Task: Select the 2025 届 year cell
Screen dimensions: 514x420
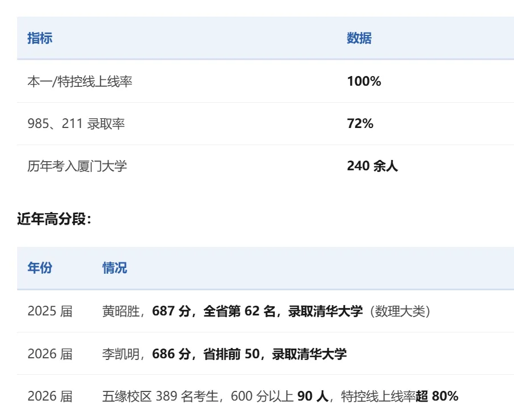Action: click(x=50, y=311)
